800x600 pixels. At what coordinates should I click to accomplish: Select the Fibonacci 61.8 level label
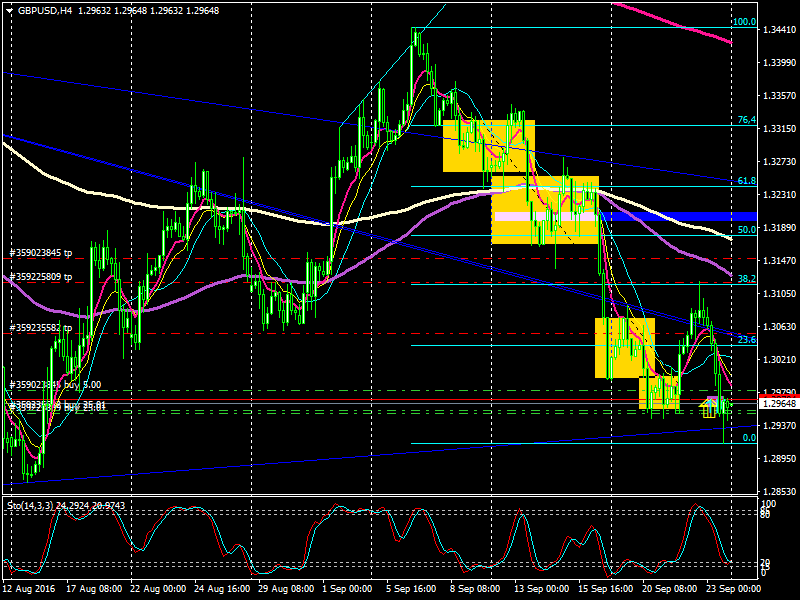coord(747,181)
